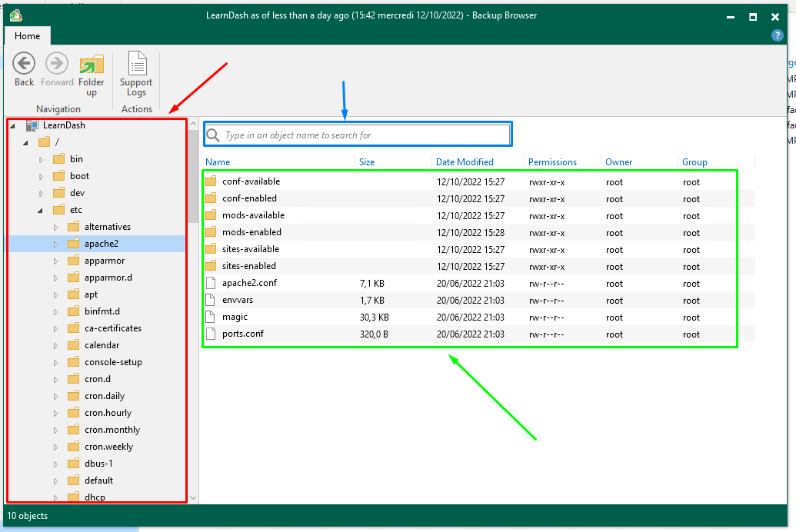796x532 pixels.
Task: Expand the dev folder node
Action: pyautogui.click(x=41, y=194)
